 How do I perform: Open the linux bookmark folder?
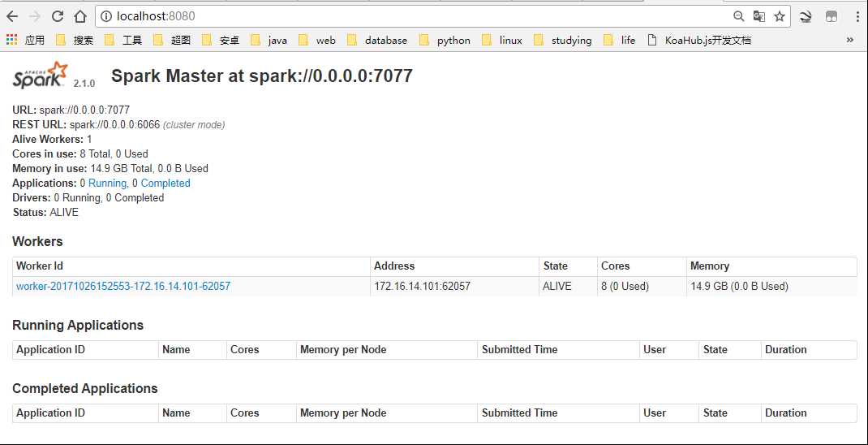click(502, 40)
